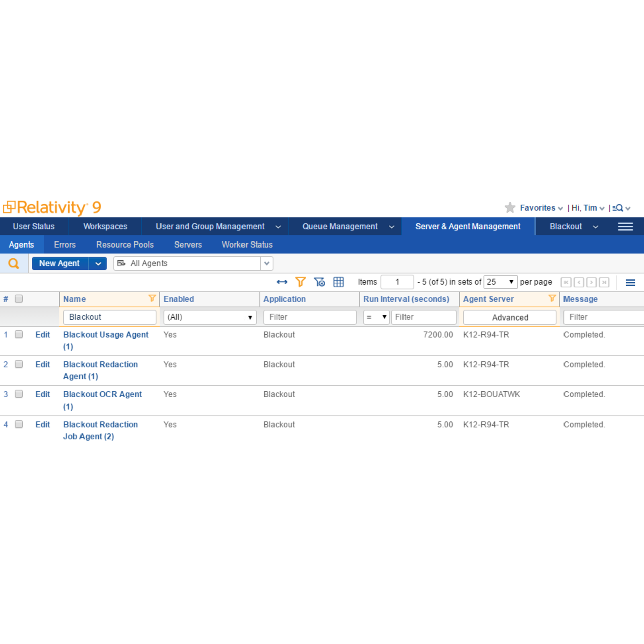Tick the checkbox for Blackout OCR Agent

click(19, 394)
